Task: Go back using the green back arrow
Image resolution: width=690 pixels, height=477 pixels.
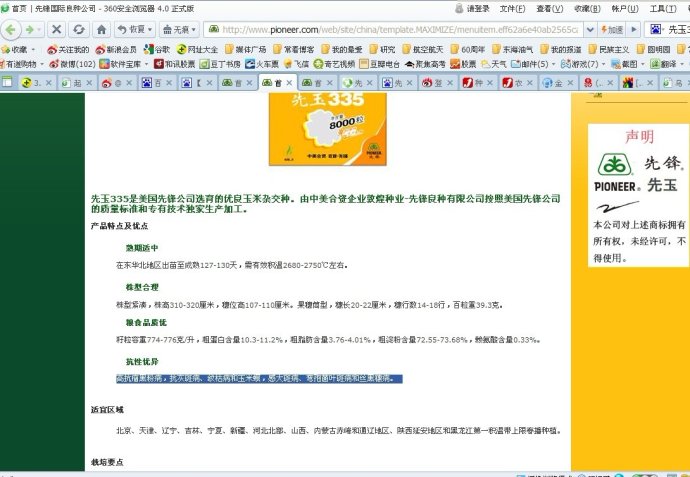Action: tap(11, 29)
